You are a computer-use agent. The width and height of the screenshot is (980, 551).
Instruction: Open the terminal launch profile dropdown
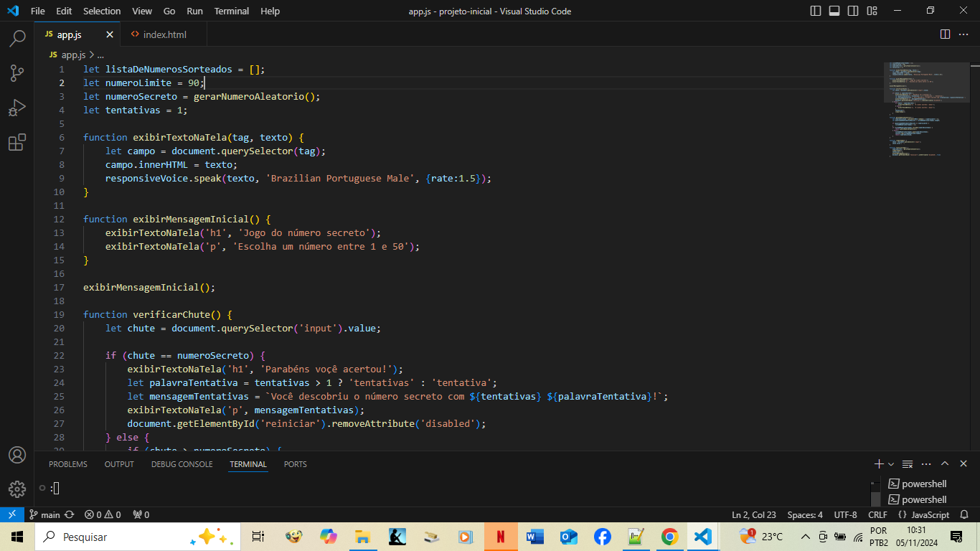(891, 464)
